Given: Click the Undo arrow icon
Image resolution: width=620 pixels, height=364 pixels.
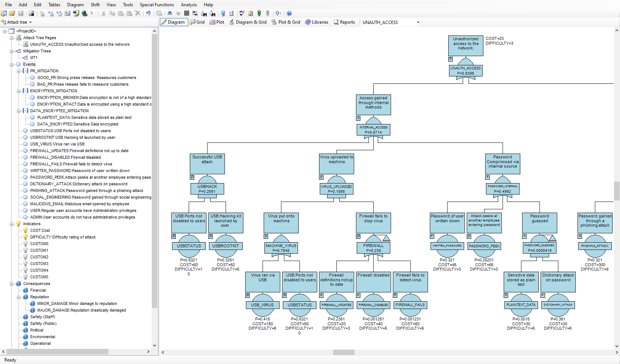Looking at the screenshot, I should tap(148, 13).
